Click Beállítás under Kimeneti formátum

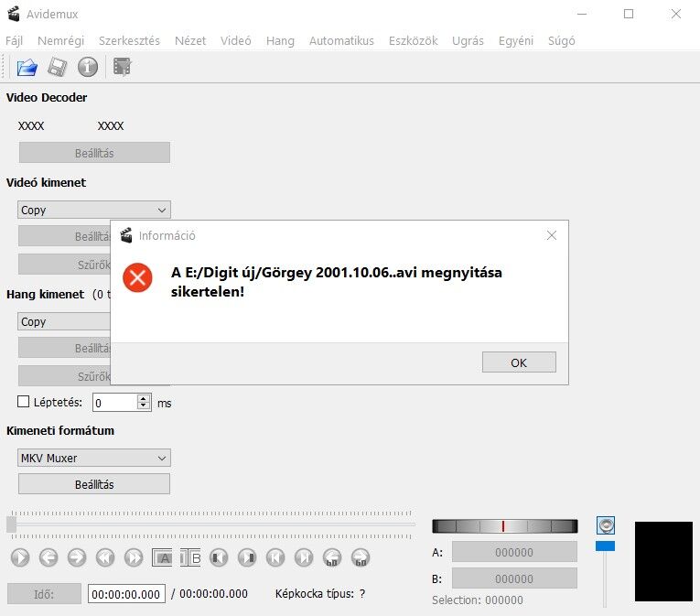(x=94, y=484)
